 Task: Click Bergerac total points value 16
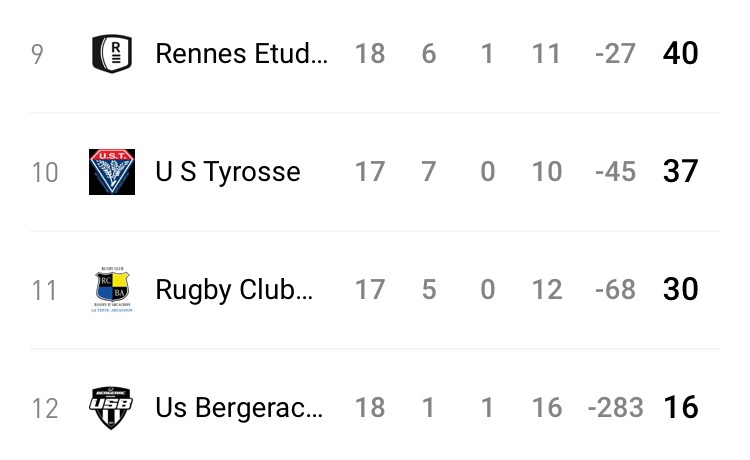click(x=680, y=407)
